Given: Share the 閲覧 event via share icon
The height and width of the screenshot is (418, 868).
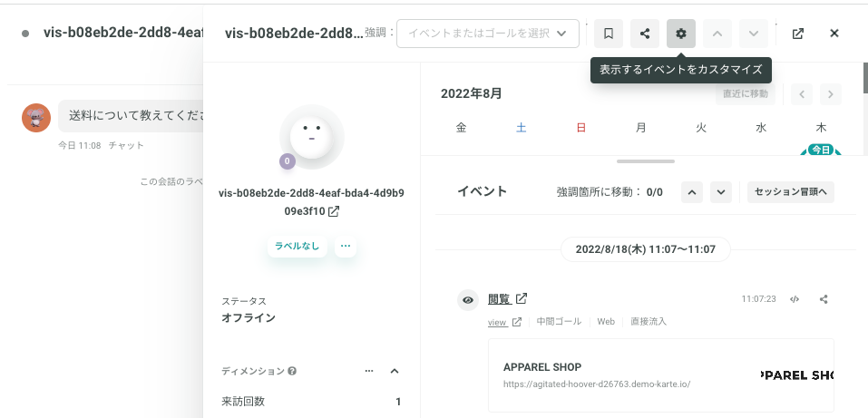Looking at the screenshot, I should 824,299.
